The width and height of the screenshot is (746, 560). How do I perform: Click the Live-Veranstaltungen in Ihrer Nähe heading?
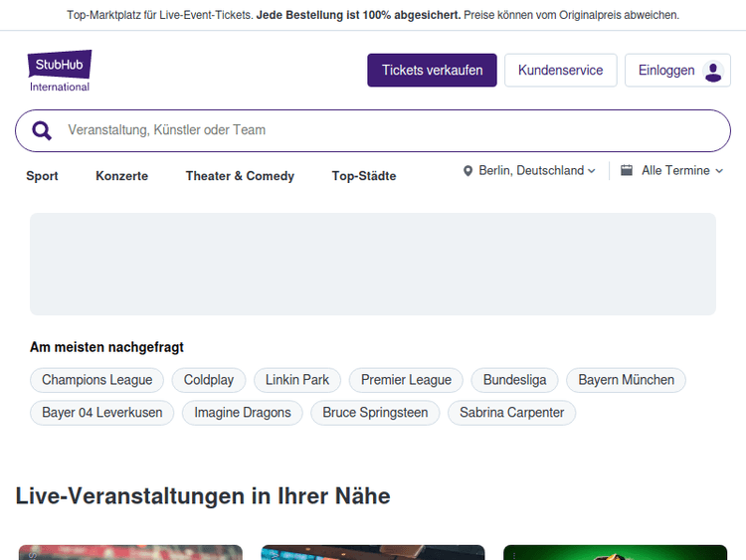tap(203, 495)
